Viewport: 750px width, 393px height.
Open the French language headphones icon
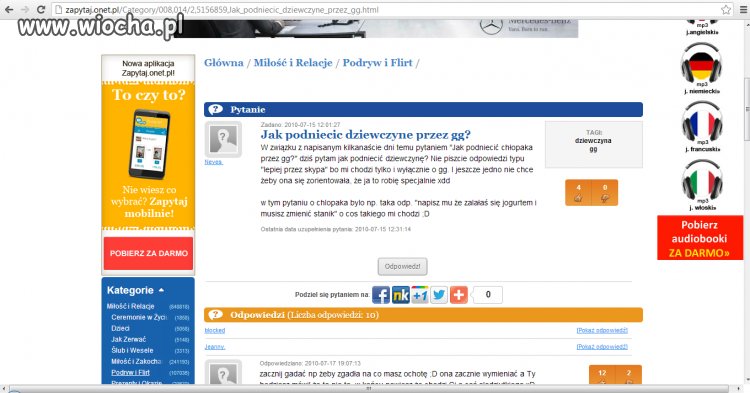[702, 121]
